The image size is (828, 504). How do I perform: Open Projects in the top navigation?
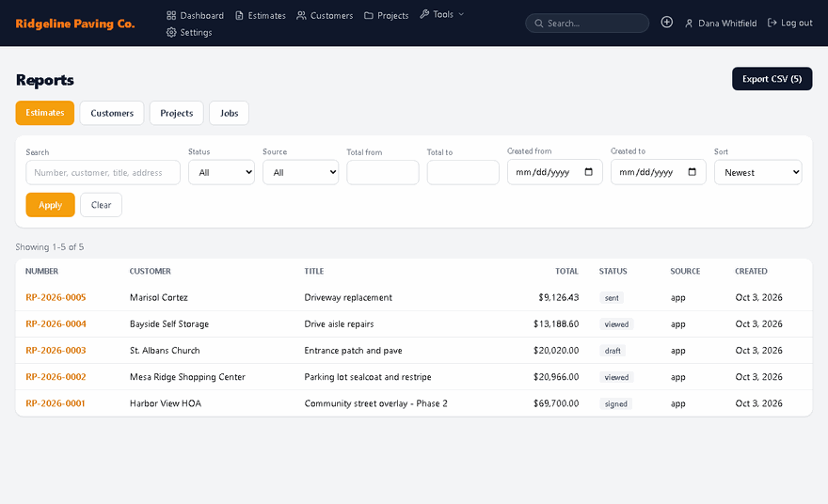pyautogui.click(x=387, y=15)
